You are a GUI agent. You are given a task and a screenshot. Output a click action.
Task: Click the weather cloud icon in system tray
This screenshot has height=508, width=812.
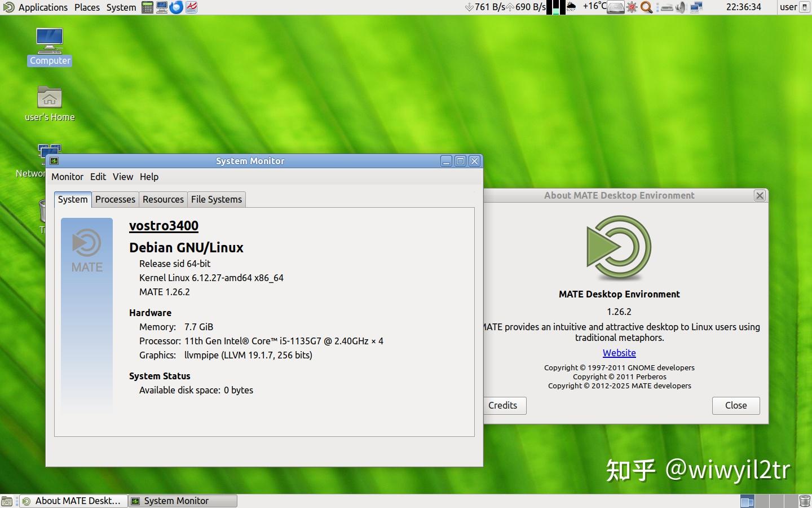[571, 7]
